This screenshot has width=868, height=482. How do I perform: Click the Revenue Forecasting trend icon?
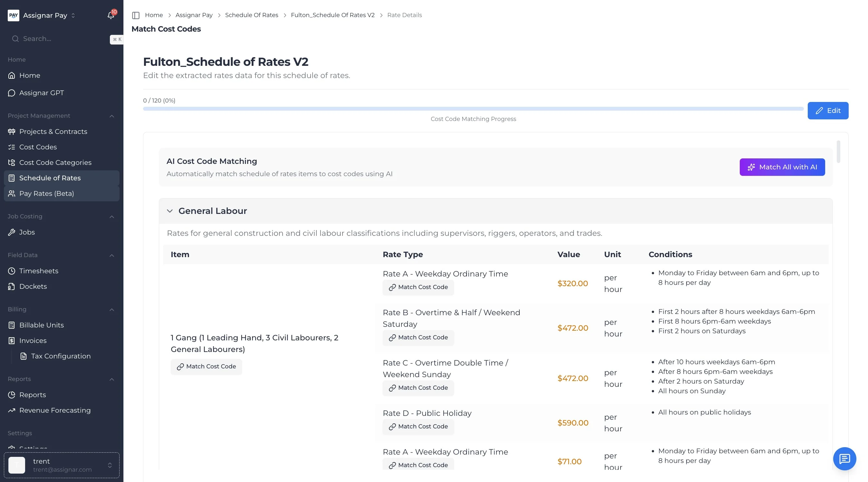point(12,410)
